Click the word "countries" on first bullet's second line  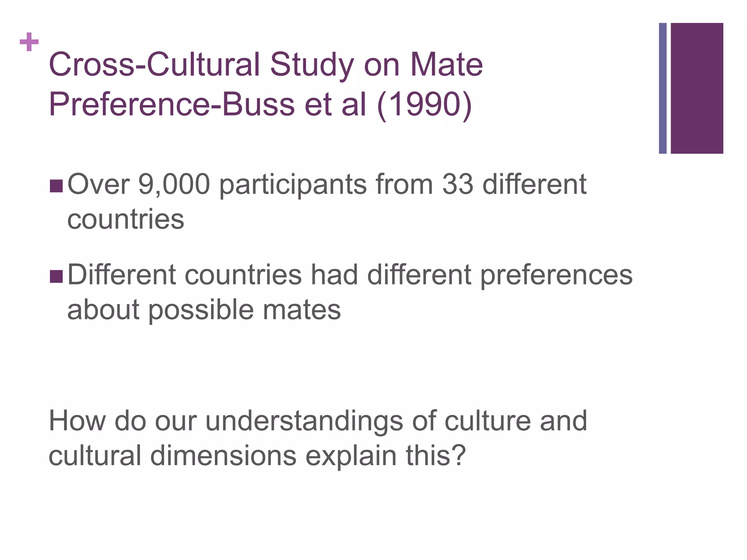(126, 219)
